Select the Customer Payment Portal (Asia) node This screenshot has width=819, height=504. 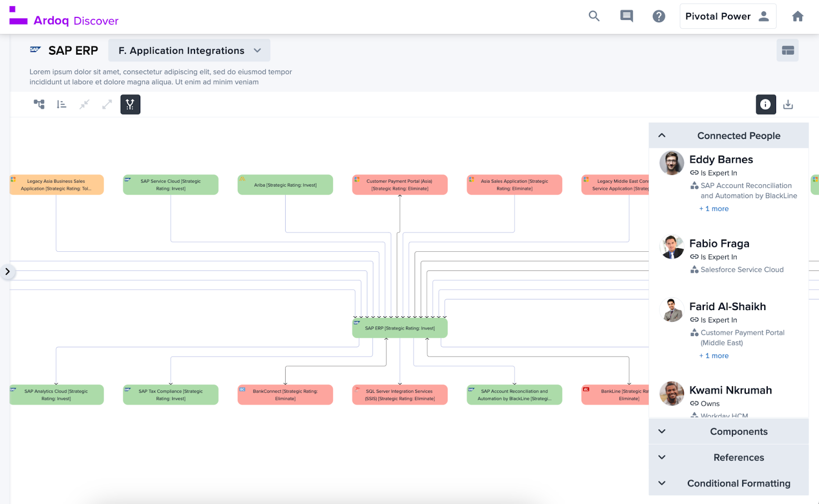click(400, 185)
